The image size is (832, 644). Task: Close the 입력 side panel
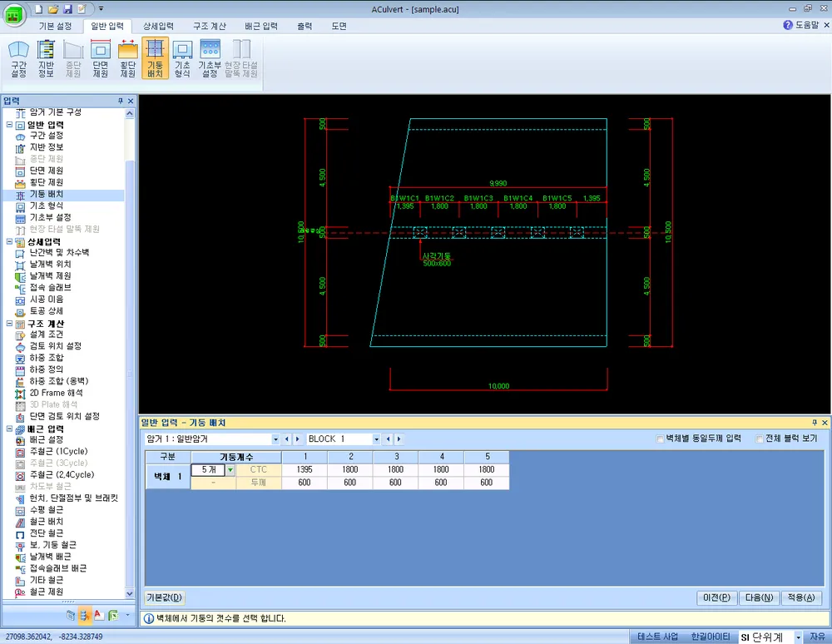[131, 101]
